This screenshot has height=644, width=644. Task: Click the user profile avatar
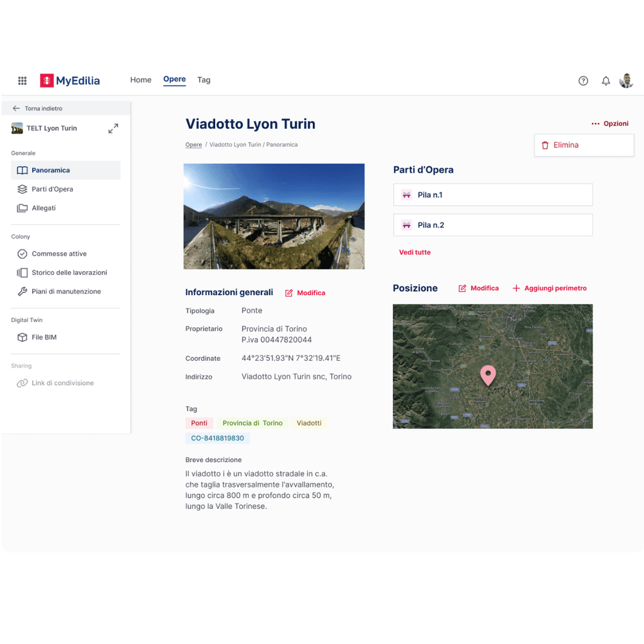[626, 80]
